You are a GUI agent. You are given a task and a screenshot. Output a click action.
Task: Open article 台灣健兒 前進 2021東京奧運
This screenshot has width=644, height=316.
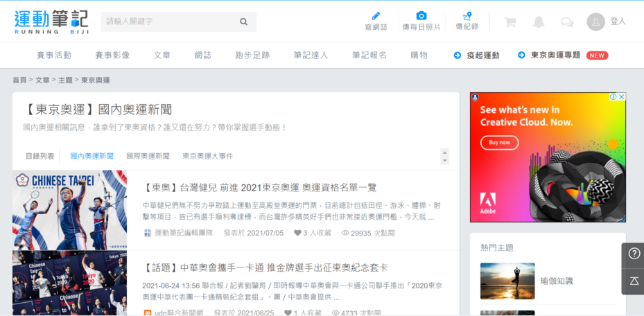[x=259, y=188]
